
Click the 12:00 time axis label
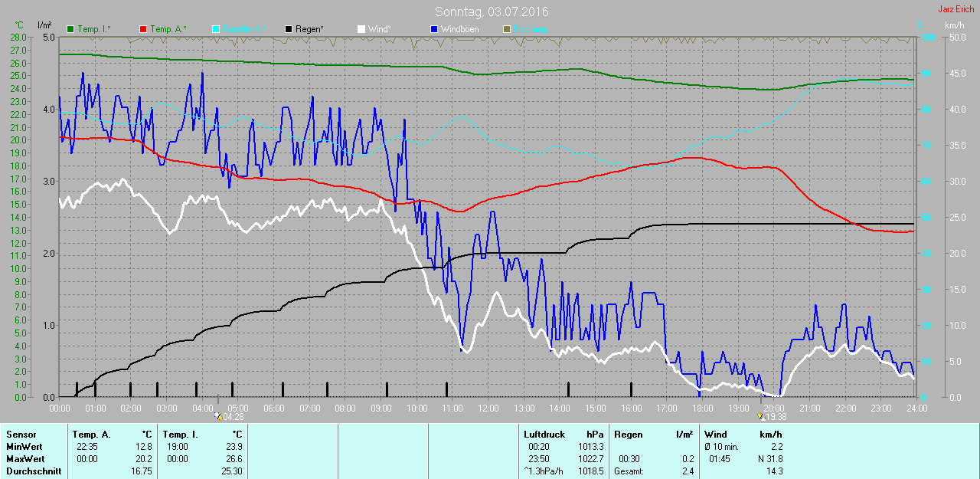click(488, 408)
